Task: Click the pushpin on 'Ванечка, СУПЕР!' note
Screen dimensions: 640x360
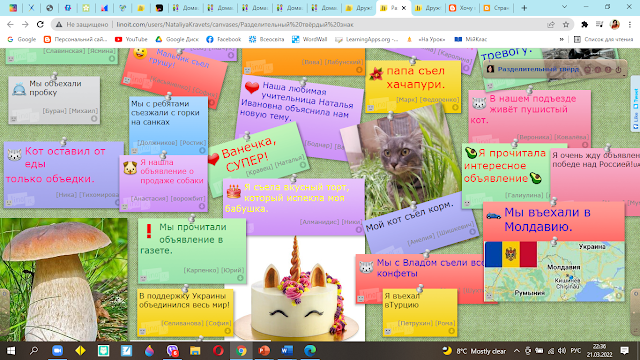Action: point(247,135)
